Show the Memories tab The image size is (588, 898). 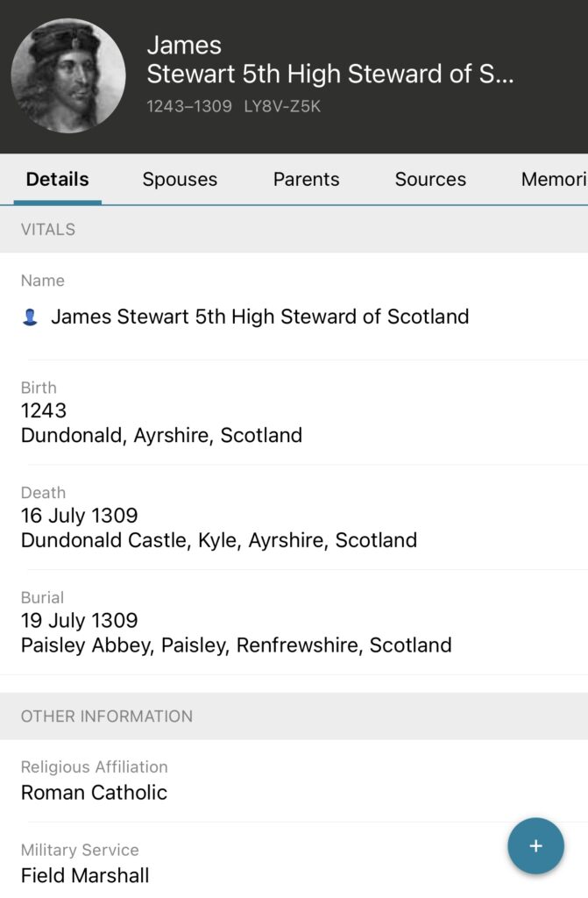554,180
